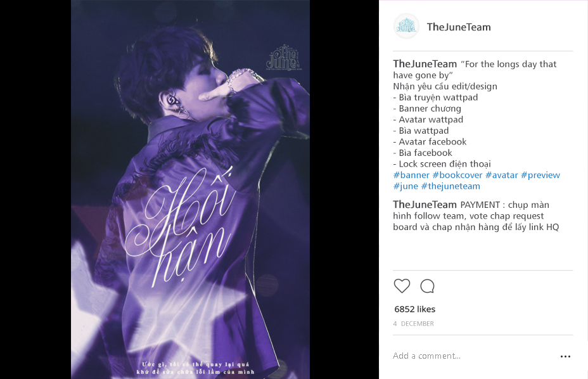Open the #bookcover hashtag
Screen dimensions: 588x379
pos(457,175)
